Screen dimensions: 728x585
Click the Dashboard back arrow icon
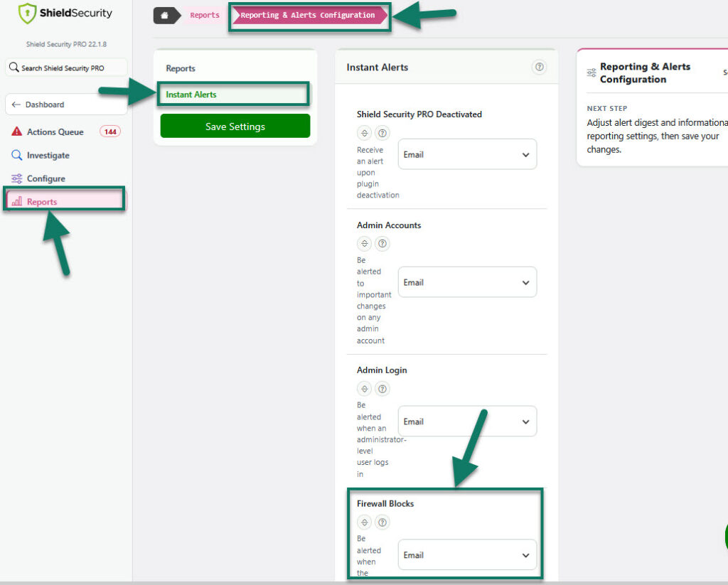pyautogui.click(x=16, y=104)
